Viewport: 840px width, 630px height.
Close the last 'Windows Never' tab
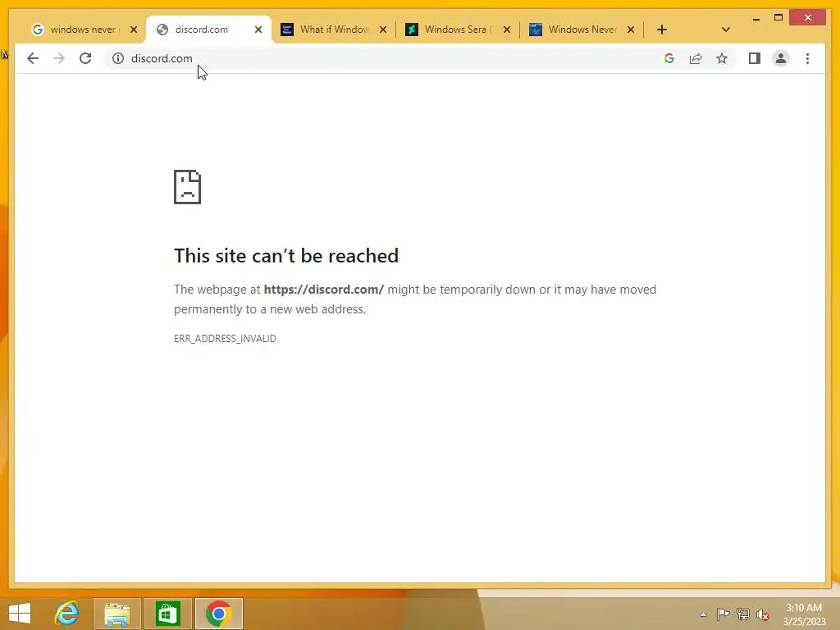[631, 30]
